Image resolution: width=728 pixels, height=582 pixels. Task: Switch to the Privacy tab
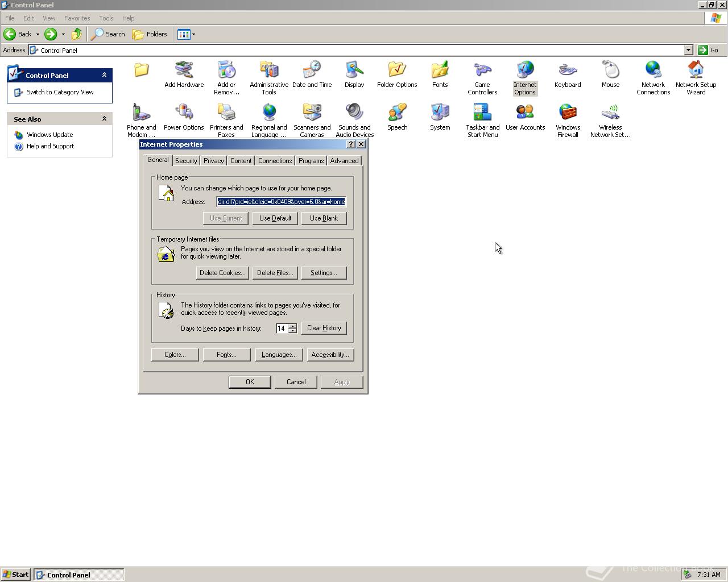[214, 161]
